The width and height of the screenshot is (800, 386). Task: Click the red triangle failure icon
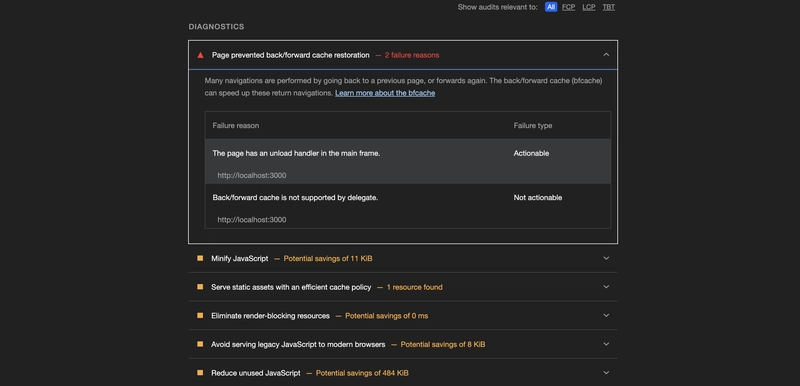click(201, 55)
